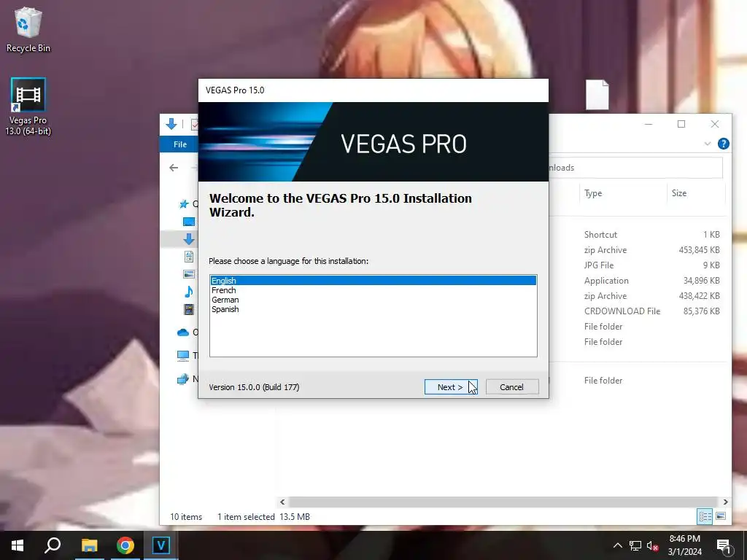Switch Explorer to details view
Screen dimensions: 747x560
pyautogui.click(x=705, y=517)
